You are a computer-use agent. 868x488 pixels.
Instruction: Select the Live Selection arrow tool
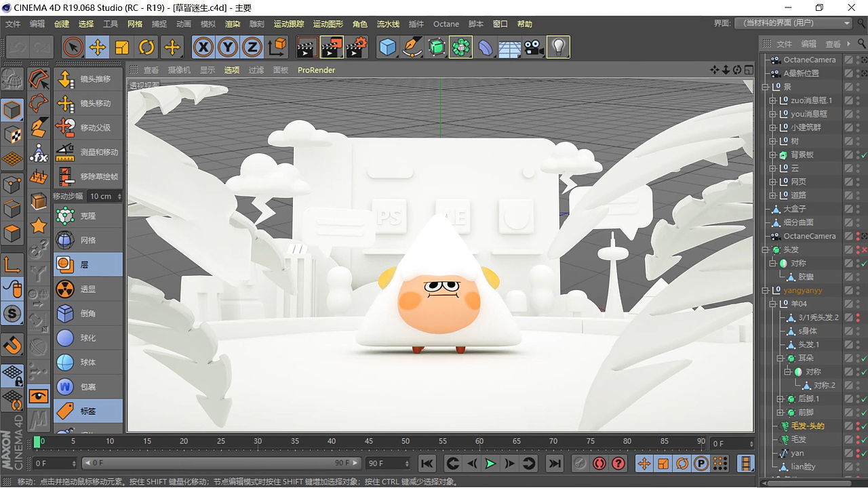tap(73, 47)
